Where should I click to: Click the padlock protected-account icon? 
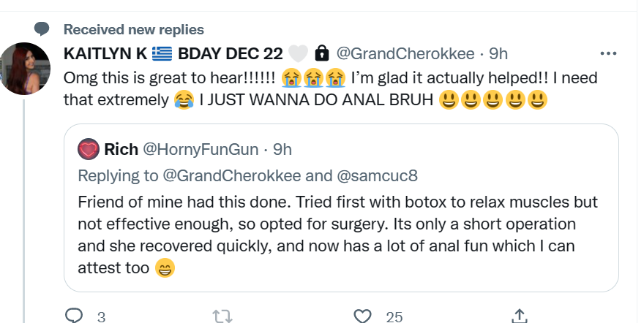coord(320,53)
